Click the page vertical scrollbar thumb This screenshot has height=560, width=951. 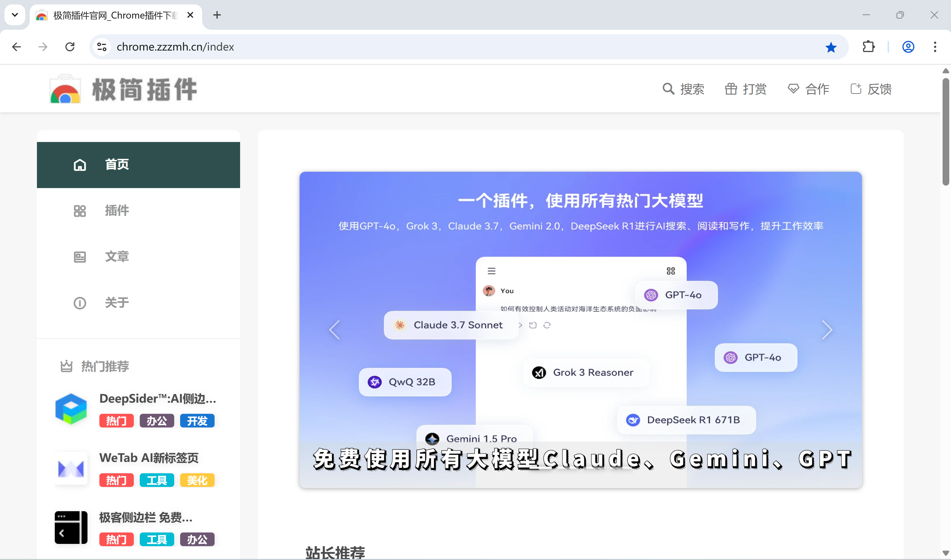945,132
